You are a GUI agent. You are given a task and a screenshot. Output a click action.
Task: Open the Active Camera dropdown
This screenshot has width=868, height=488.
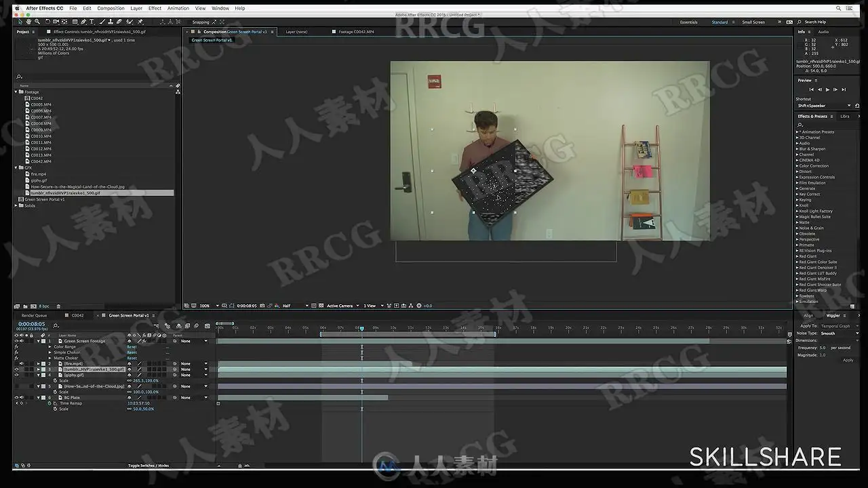coord(342,306)
